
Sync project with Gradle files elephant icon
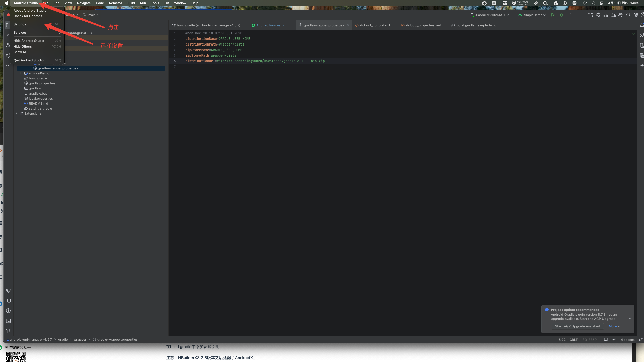621,15
